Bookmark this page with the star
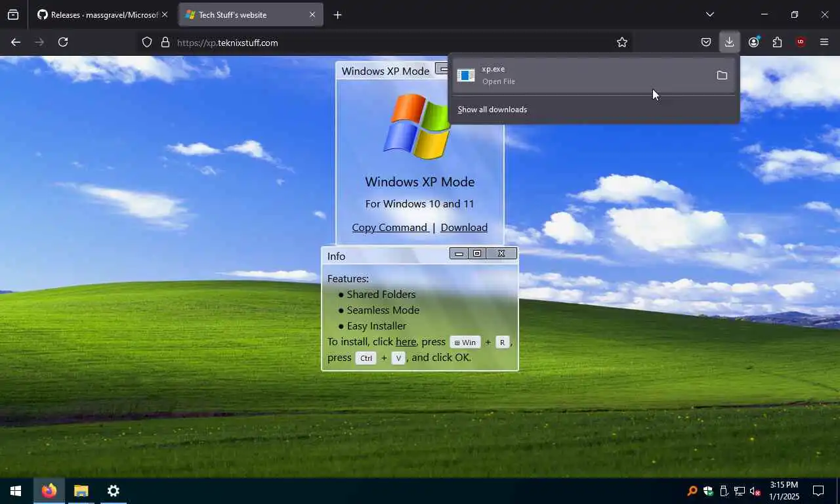This screenshot has height=504, width=840. (622, 42)
